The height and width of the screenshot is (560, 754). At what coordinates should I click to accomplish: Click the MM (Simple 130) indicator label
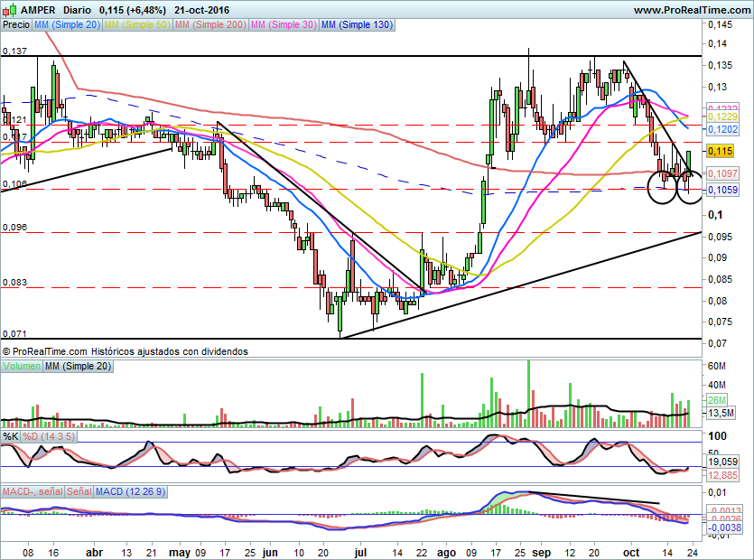coord(357,25)
